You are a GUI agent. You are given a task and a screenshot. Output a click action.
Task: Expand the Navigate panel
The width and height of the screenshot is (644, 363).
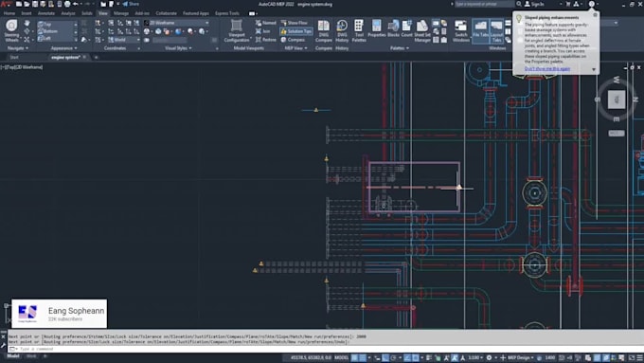pos(18,48)
